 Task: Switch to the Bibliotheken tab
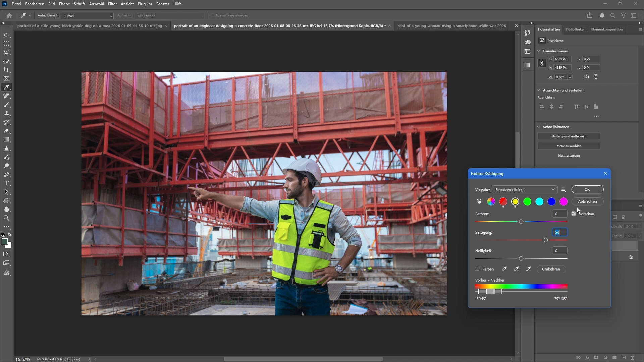[x=575, y=29]
